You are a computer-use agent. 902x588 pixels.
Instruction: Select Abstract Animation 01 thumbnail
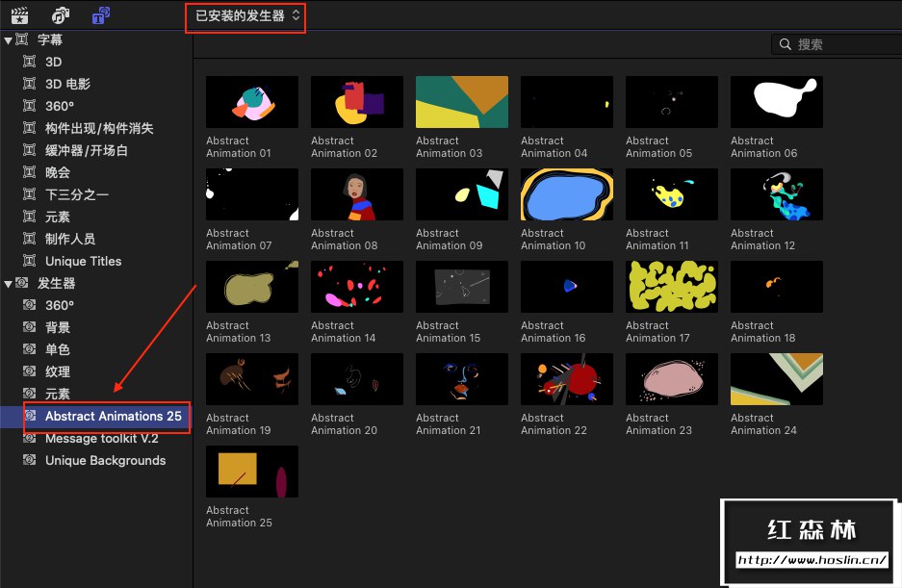(252, 102)
